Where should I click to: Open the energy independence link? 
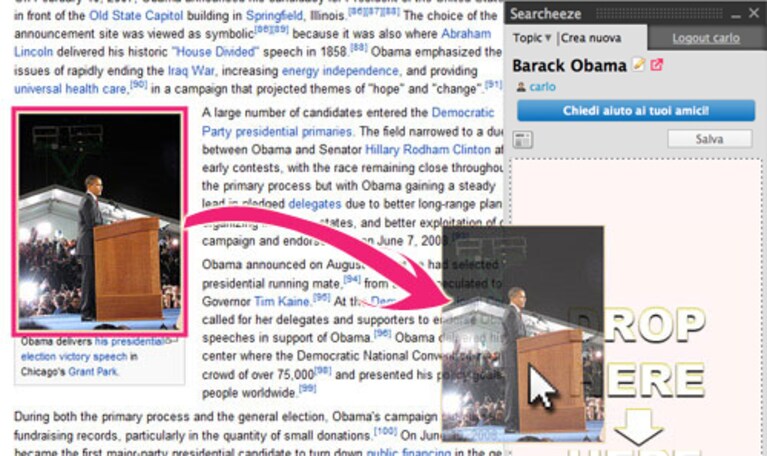pos(340,71)
